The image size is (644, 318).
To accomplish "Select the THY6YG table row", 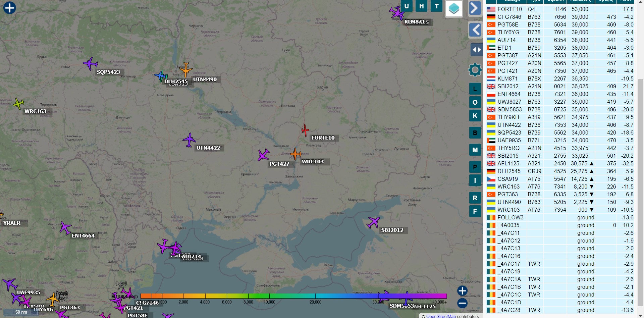I will pos(560,32).
